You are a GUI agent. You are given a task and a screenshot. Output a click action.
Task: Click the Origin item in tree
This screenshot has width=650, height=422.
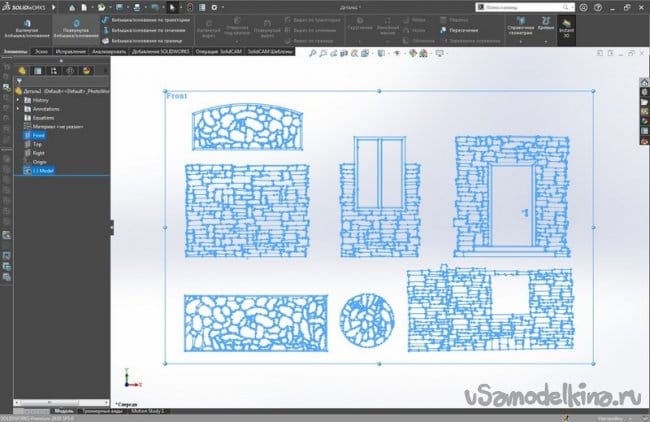pos(40,161)
